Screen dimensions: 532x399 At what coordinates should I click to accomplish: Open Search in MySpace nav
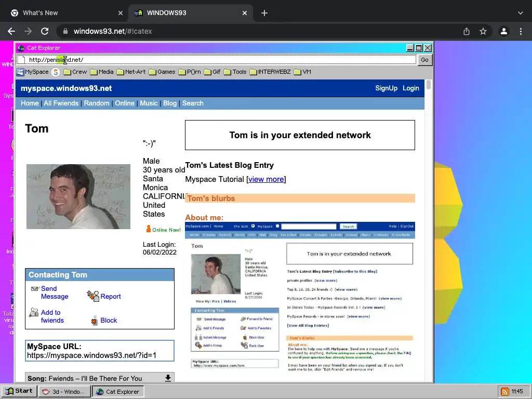click(193, 103)
